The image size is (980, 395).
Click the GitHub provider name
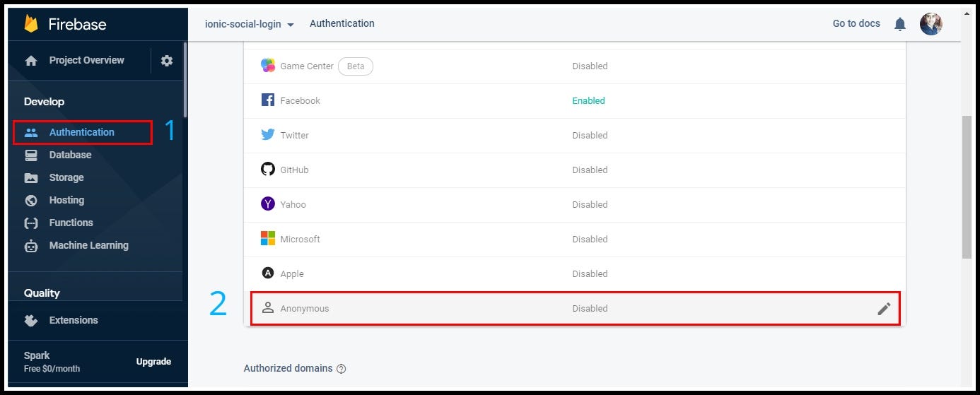pyautogui.click(x=295, y=170)
